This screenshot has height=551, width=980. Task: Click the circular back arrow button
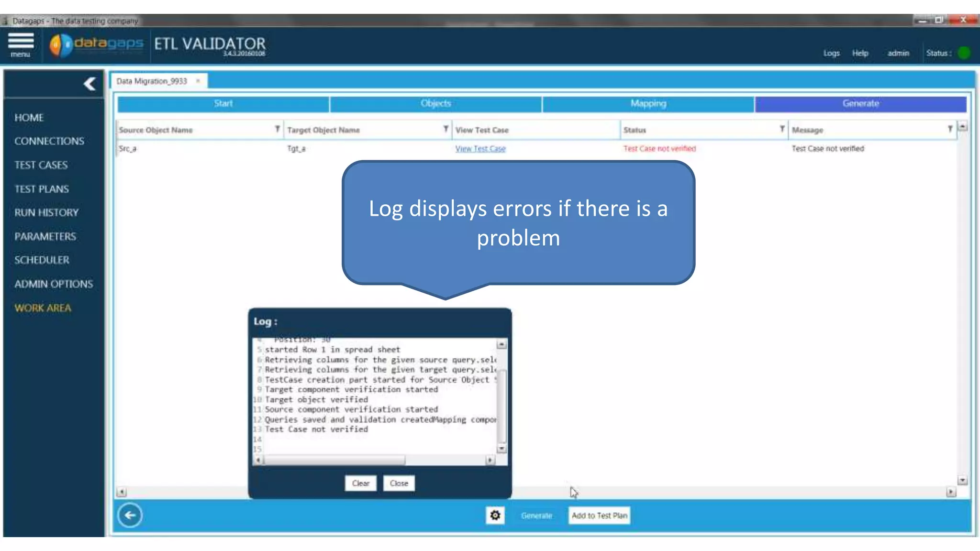[x=130, y=515]
